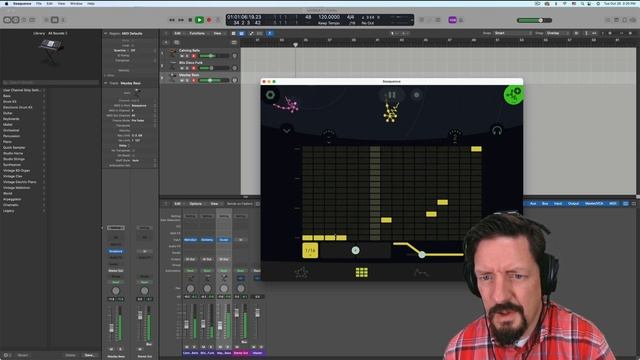Image resolution: width=640 pixels, height=360 pixels.
Task: Open the 1/16 step-length selector
Action: pos(310,251)
